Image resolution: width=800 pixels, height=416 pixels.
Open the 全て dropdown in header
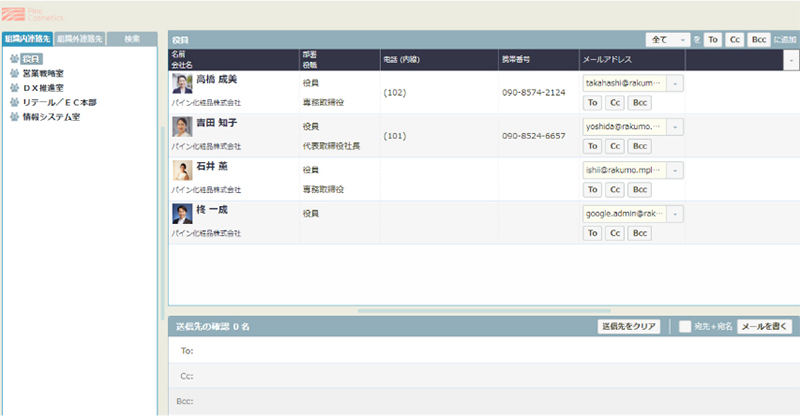(x=668, y=39)
